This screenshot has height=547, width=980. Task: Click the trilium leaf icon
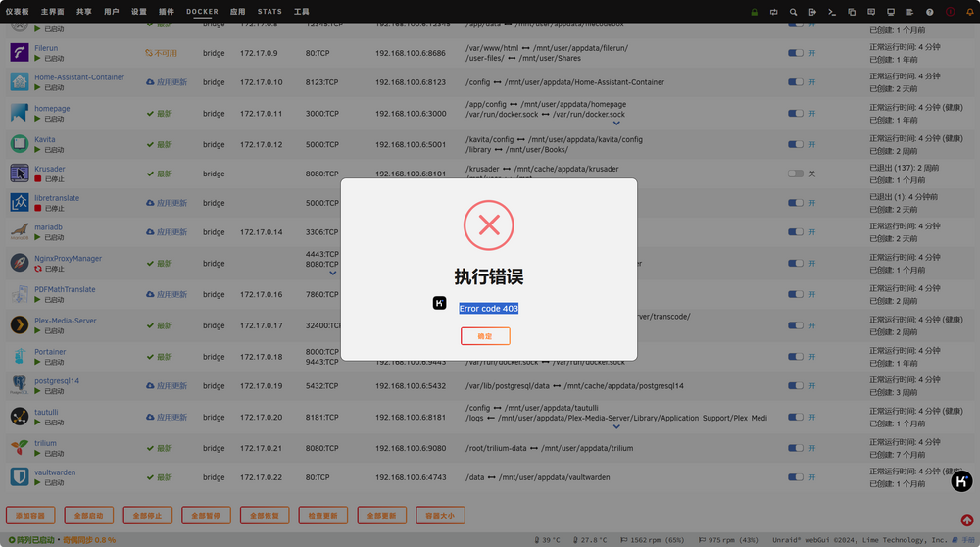[x=20, y=448]
